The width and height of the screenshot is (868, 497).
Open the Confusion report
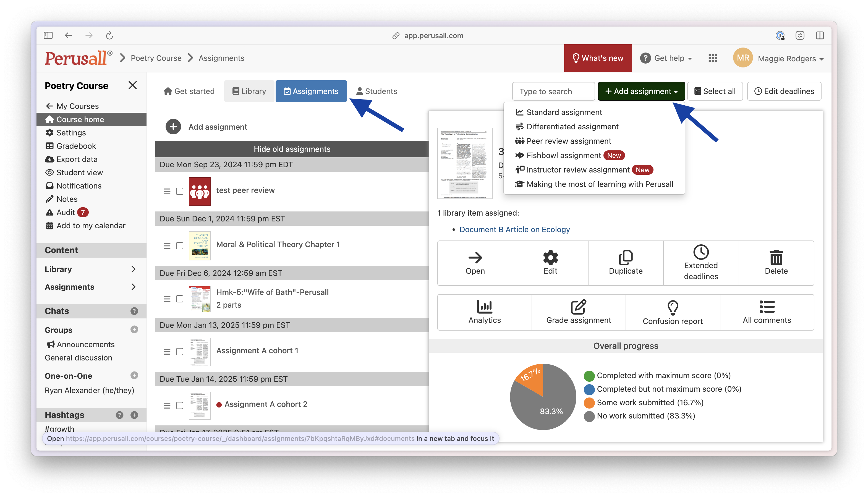pos(672,312)
